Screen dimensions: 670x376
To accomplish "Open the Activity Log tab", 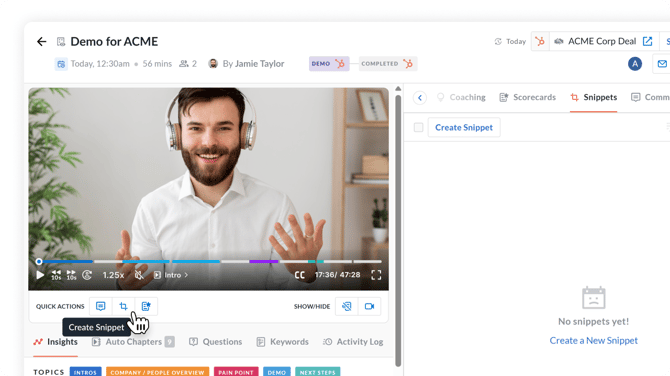I will pos(353,342).
